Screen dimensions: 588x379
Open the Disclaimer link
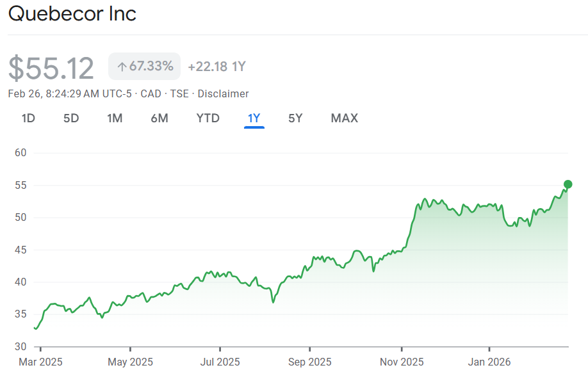coord(223,93)
